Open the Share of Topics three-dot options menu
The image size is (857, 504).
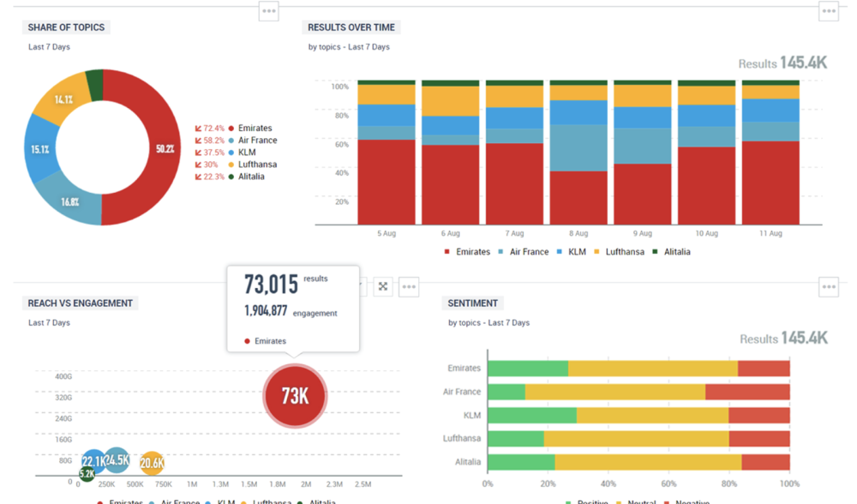pos(268,11)
